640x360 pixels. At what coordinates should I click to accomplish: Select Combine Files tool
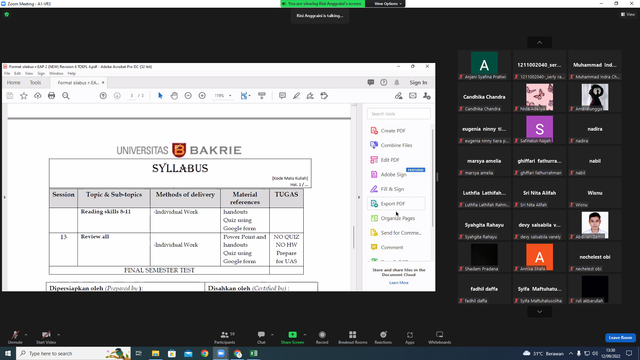pos(391,145)
